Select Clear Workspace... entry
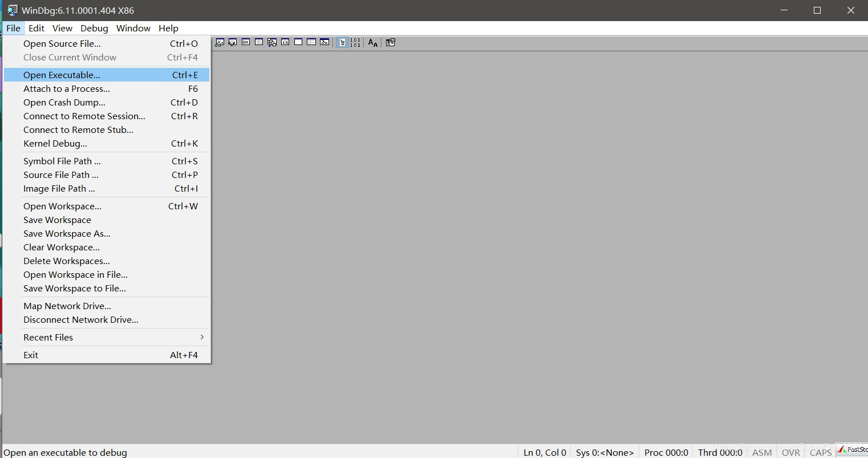 click(107, 247)
